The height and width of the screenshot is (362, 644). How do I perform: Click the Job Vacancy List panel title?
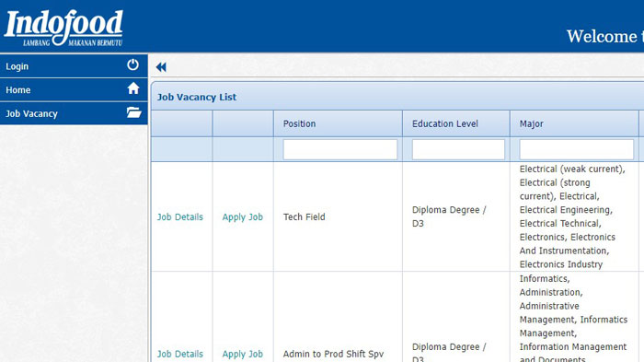(x=197, y=97)
